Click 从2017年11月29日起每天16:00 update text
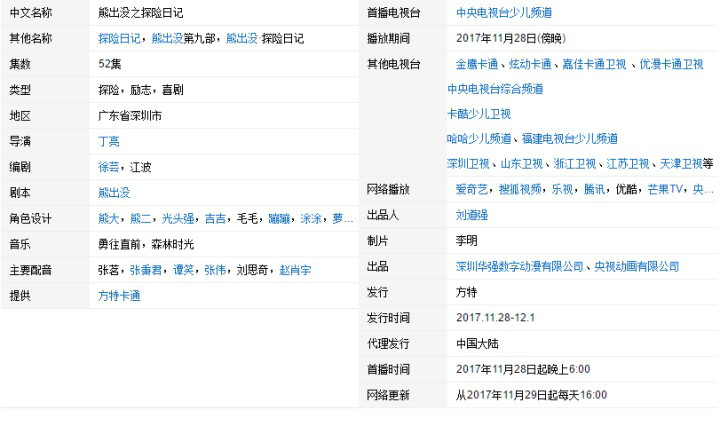This screenshot has height=434, width=720. [531, 395]
